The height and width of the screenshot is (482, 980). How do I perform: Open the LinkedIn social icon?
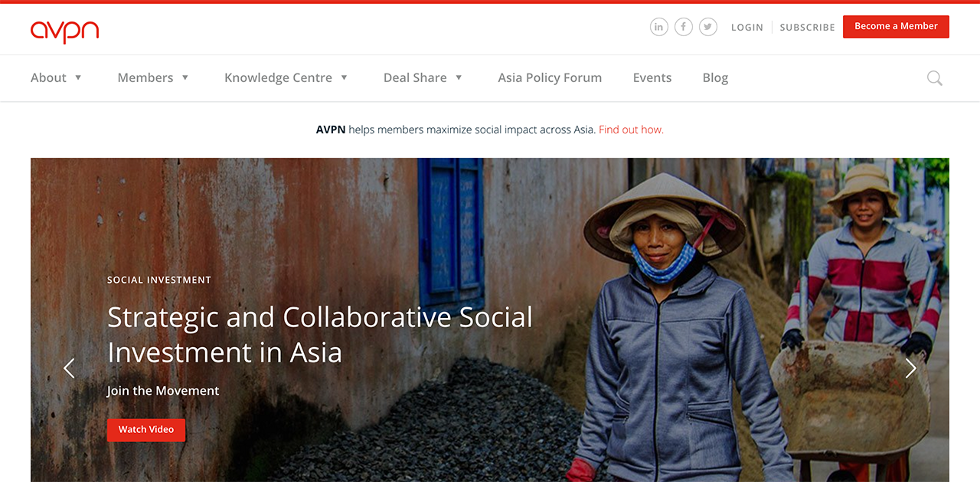tap(658, 27)
